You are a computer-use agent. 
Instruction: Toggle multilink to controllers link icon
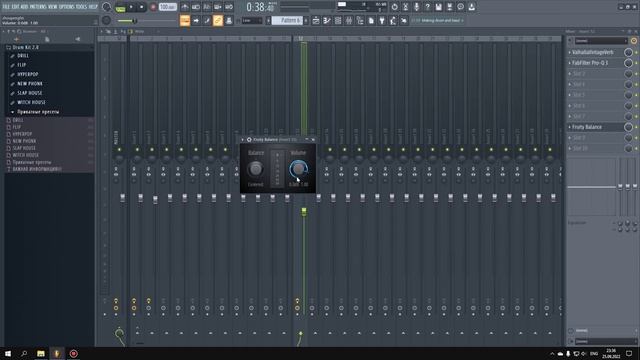218,20
